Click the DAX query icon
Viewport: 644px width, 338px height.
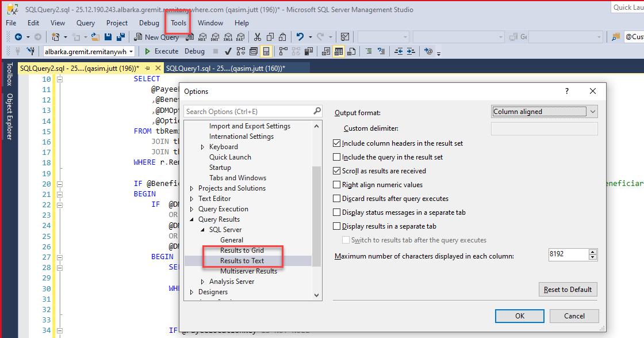[x=241, y=37]
